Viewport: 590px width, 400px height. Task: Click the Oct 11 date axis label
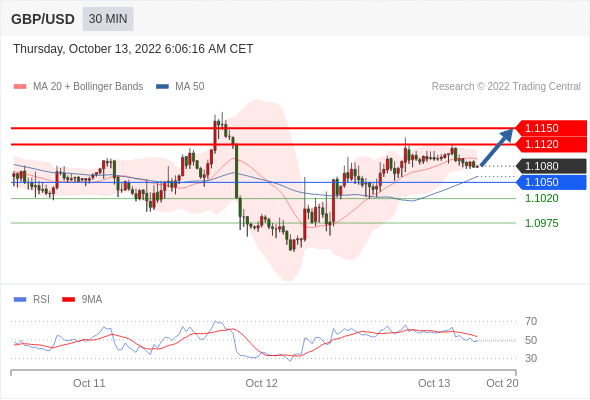(x=89, y=383)
